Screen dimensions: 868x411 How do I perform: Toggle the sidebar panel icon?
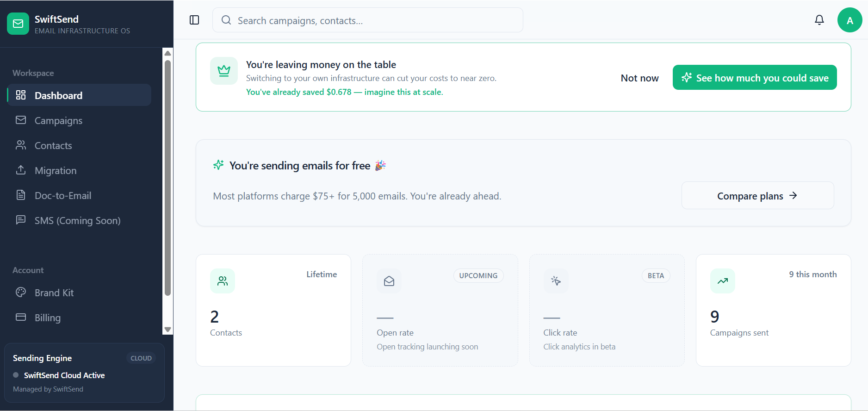[x=194, y=20]
